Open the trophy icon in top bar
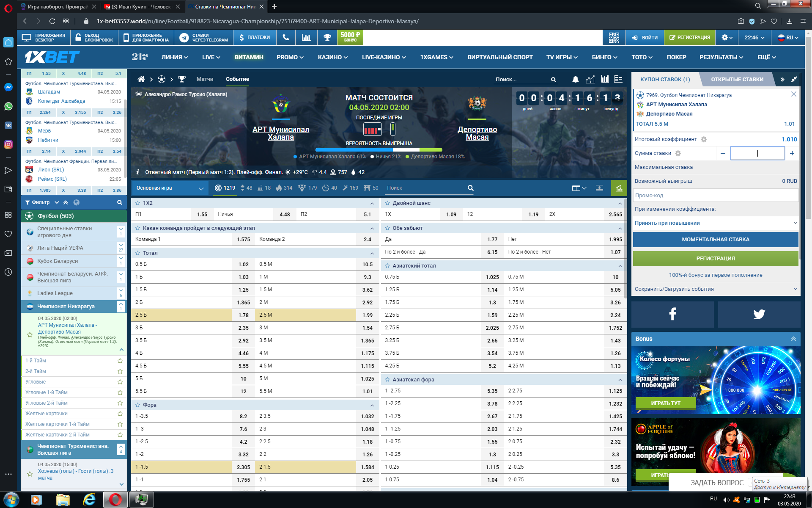This screenshot has width=812, height=508. point(327,38)
